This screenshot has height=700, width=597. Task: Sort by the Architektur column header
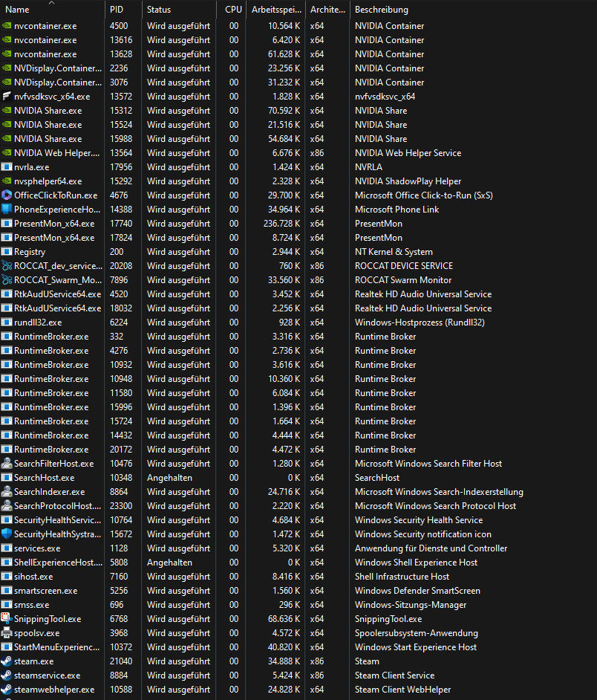tap(328, 10)
